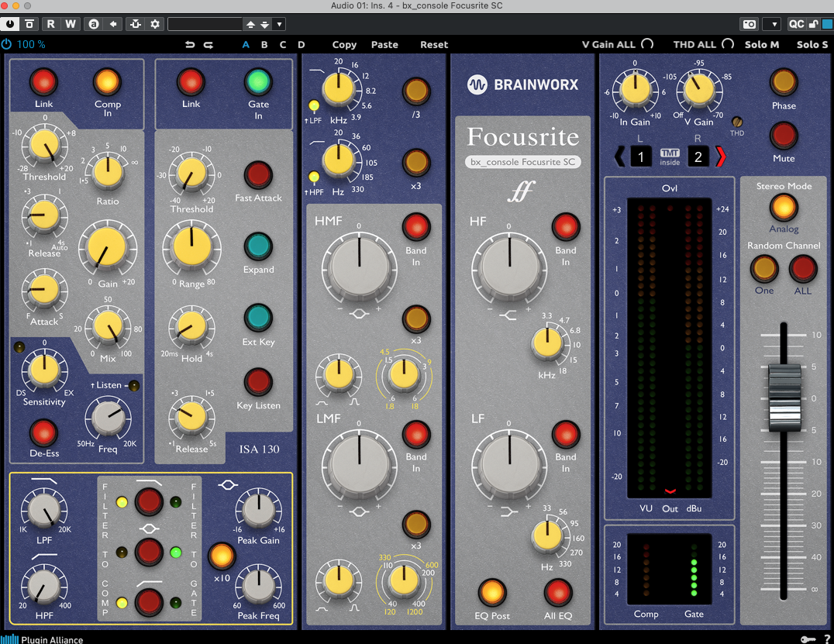
Task: Select settings slot A
Action: click(246, 45)
